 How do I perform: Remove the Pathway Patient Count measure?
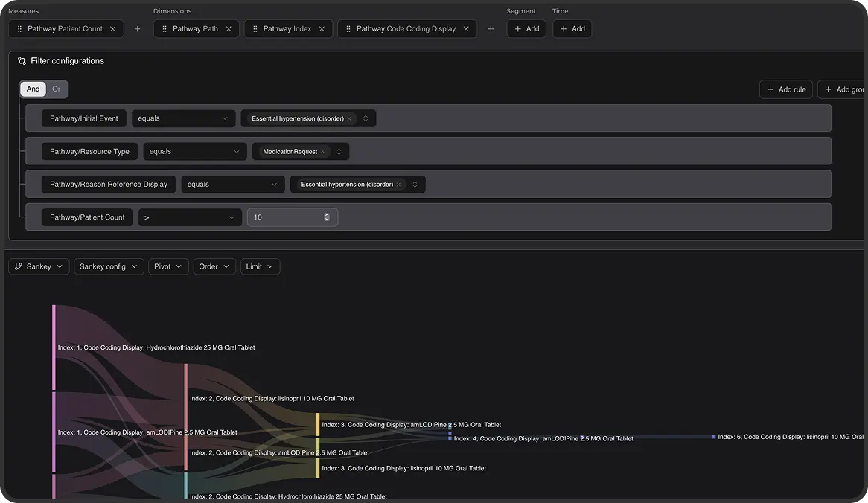point(112,29)
